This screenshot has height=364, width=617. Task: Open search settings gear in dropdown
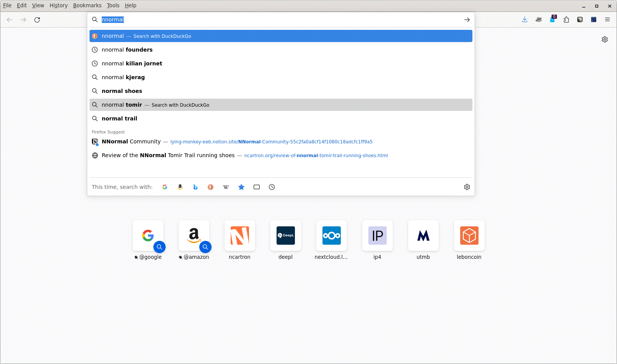click(x=467, y=187)
